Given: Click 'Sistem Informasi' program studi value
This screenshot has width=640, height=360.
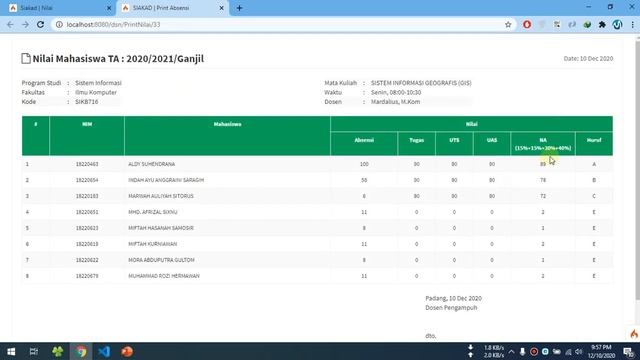Looking at the screenshot, I should 98,83.
